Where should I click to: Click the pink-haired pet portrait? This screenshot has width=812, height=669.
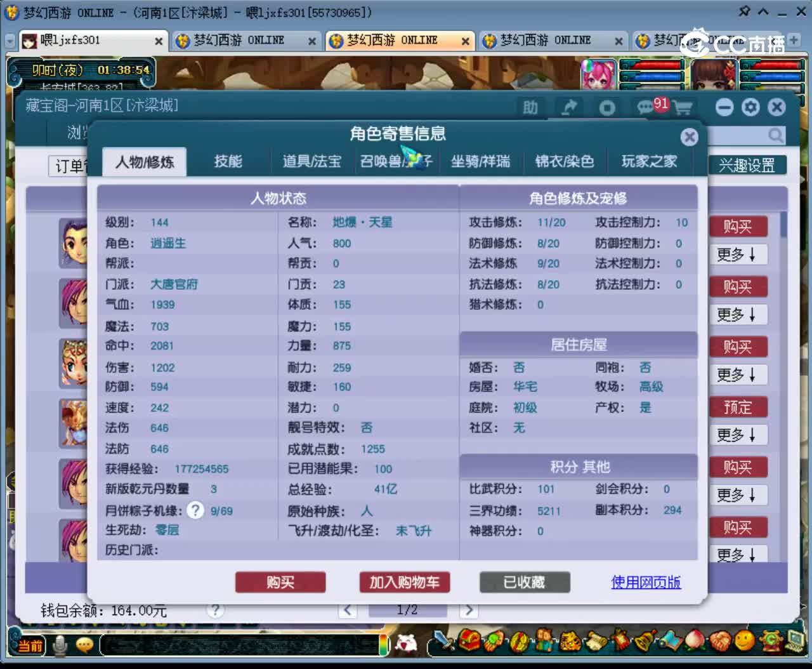[x=599, y=74]
